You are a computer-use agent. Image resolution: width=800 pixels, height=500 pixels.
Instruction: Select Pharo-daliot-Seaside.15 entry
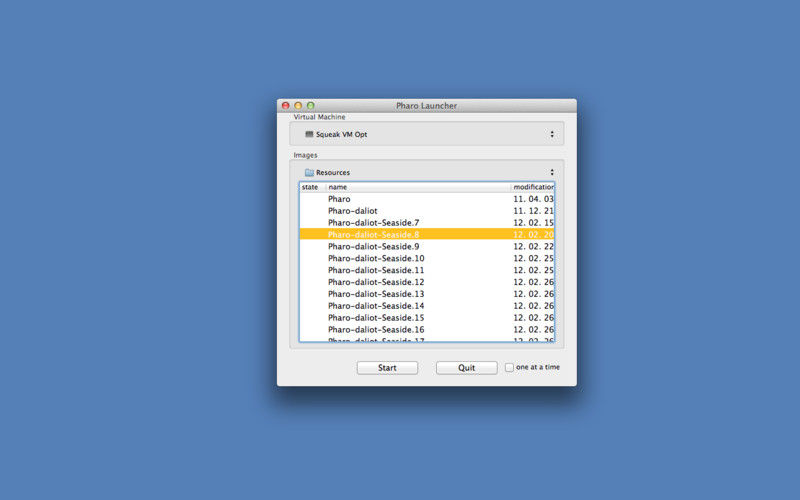[x=427, y=317]
